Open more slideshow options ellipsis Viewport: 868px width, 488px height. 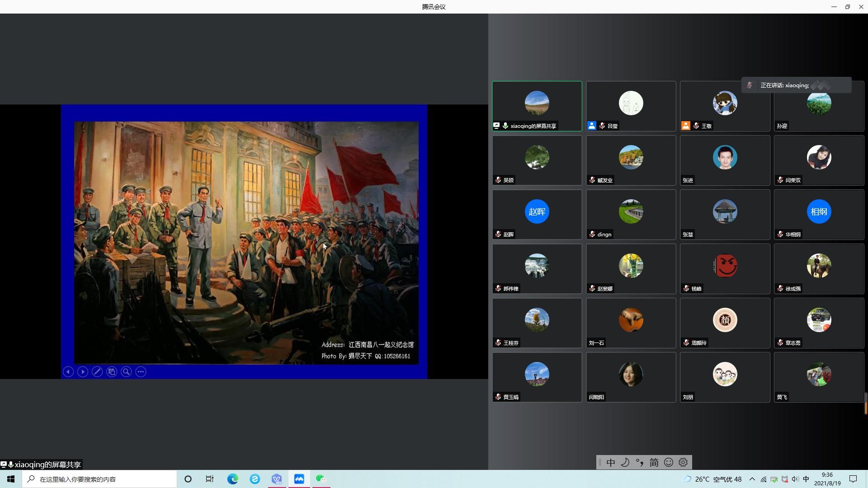(x=141, y=372)
